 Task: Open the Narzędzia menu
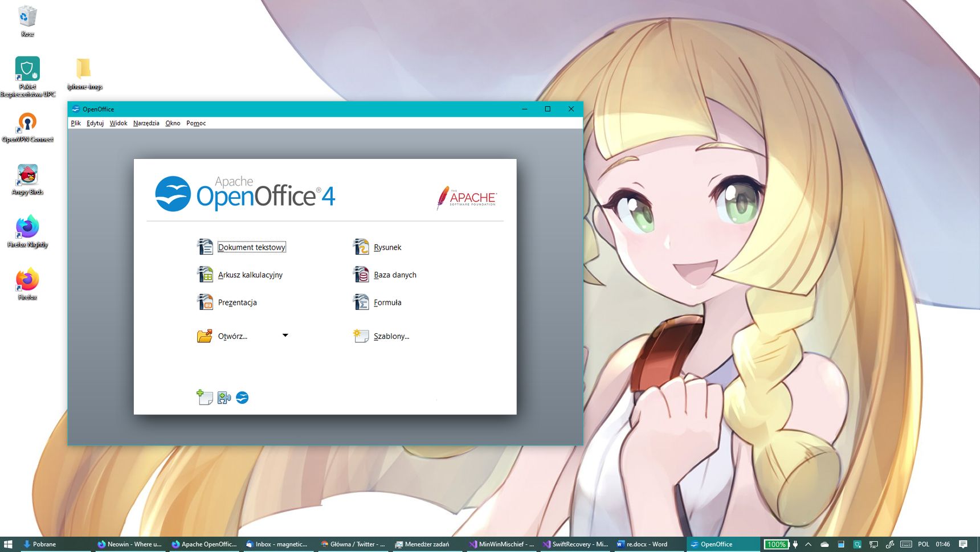(146, 123)
